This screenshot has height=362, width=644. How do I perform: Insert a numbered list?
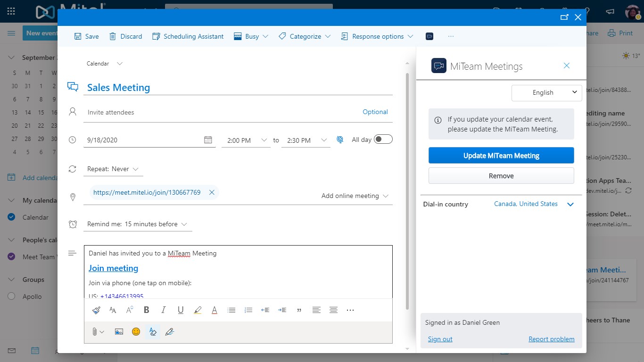point(248,310)
